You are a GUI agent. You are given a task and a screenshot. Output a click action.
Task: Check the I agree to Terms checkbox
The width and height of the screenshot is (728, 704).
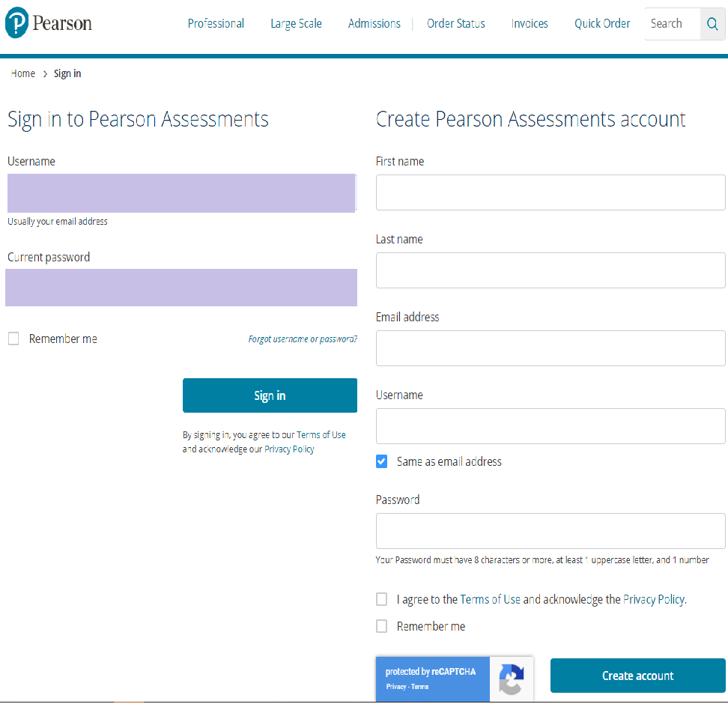tap(382, 599)
